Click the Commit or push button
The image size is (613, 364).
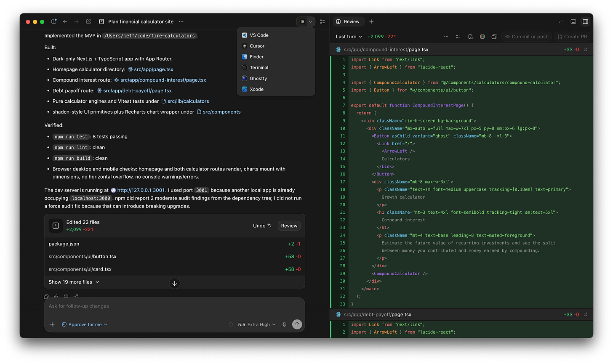[527, 37]
